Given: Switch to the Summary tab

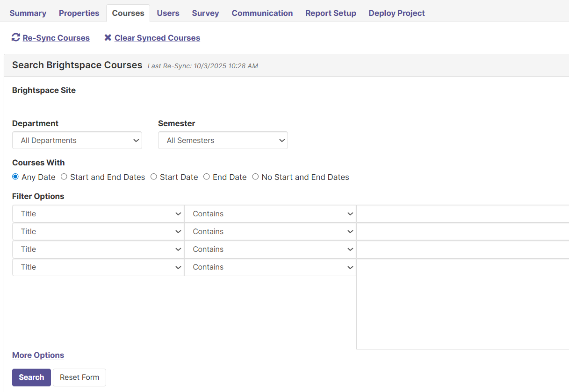Looking at the screenshot, I should point(28,13).
